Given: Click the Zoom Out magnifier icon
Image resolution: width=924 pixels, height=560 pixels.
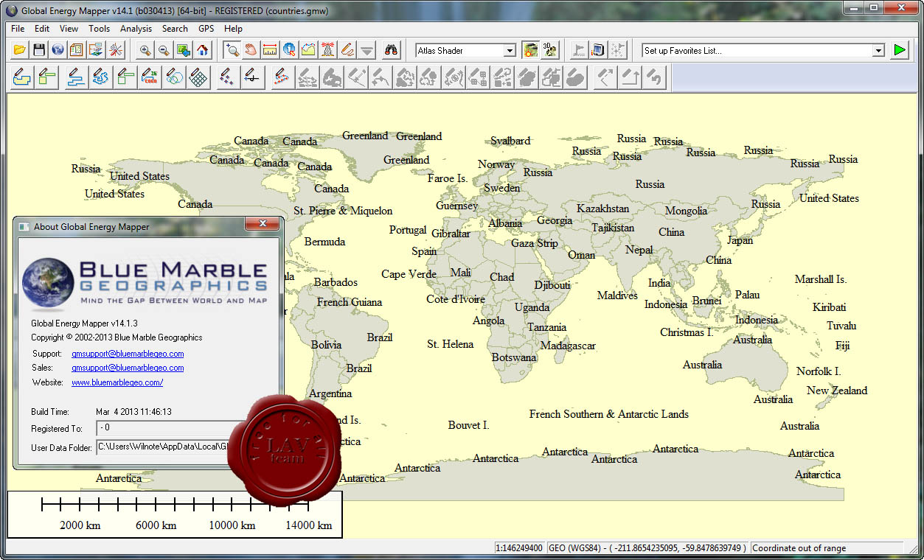Looking at the screenshot, I should point(164,50).
